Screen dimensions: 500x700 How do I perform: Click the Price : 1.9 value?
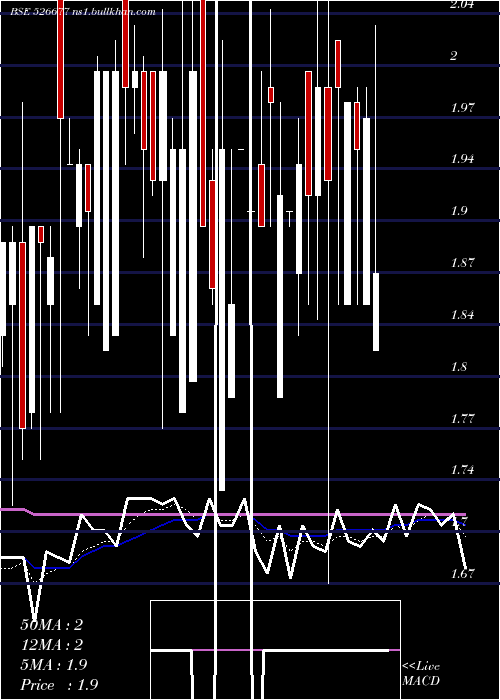pos(59,685)
